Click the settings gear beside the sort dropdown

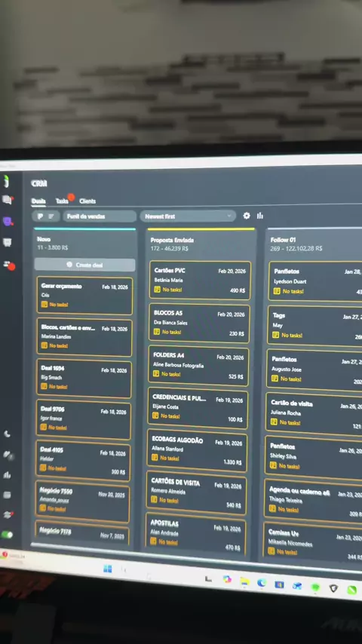point(246,216)
